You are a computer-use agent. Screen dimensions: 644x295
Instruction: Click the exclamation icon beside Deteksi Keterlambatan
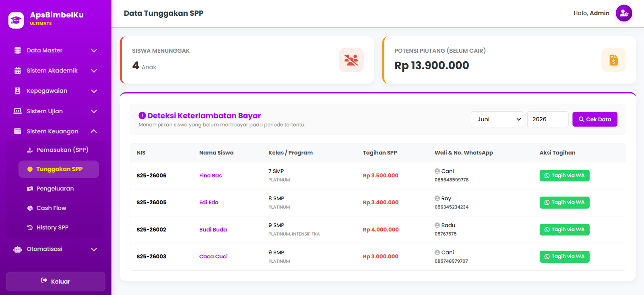pyautogui.click(x=142, y=116)
